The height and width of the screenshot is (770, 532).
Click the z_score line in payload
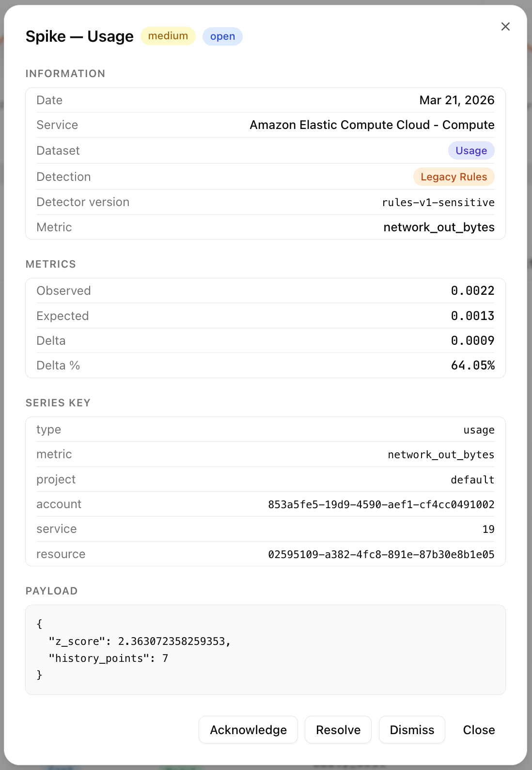coord(140,642)
